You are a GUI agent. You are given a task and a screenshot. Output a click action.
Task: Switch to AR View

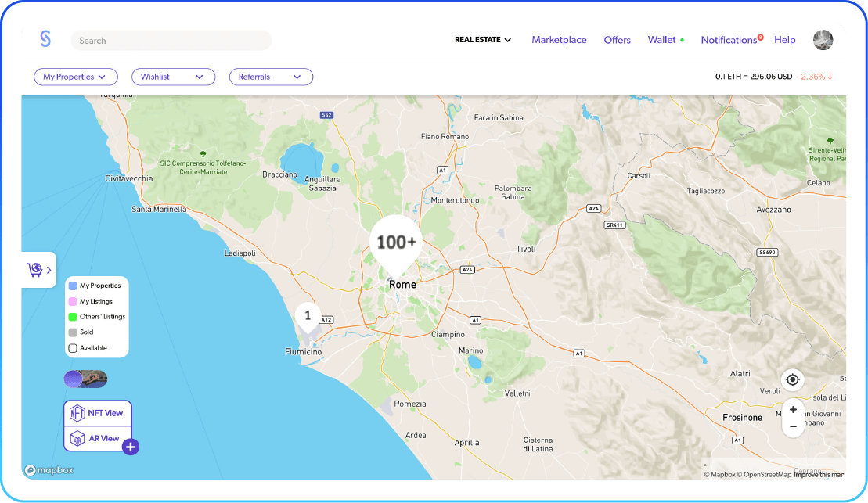point(98,438)
